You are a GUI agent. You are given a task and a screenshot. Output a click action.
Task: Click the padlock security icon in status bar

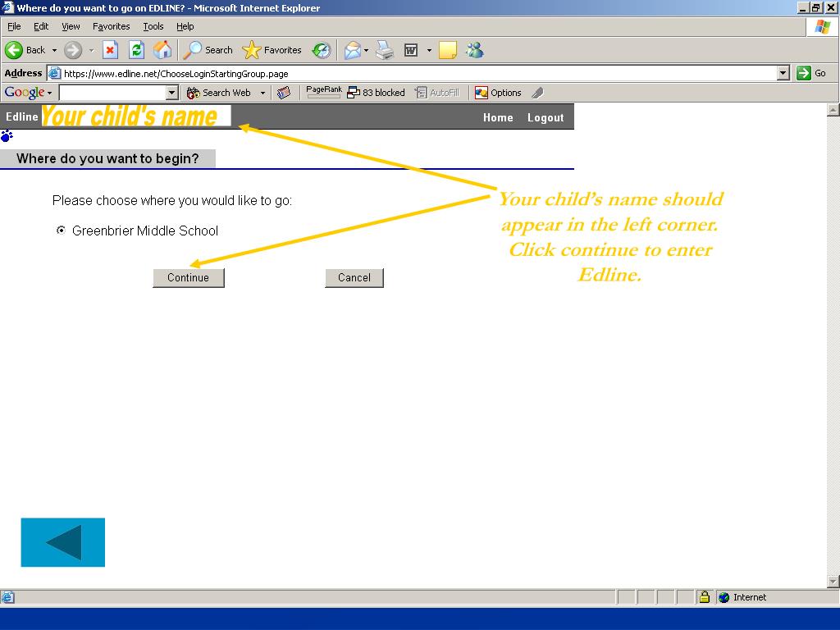click(x=705, y=597)
